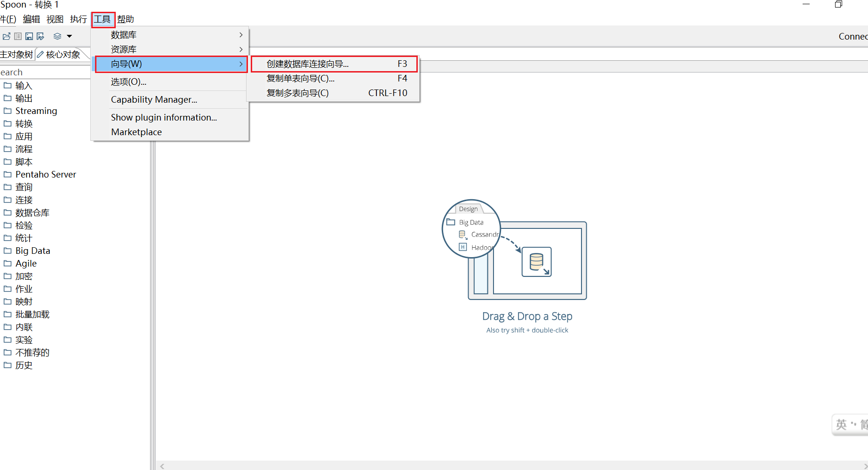
Task: Launch 复制单表向导(C)...
Action: (x=334, y=79)
